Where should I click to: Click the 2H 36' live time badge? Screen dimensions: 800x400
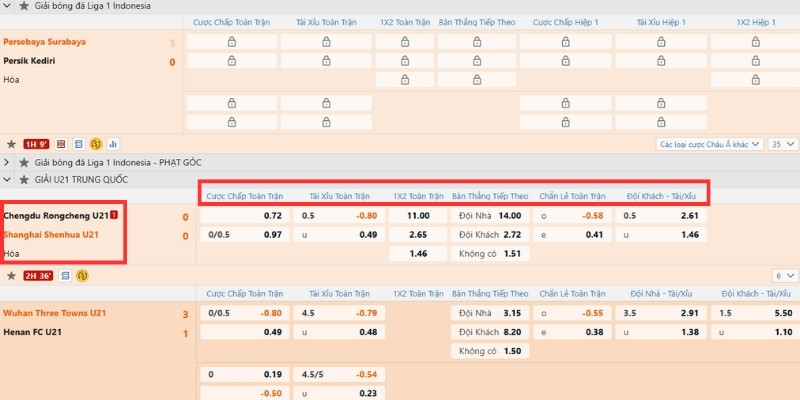click(38, 276)
